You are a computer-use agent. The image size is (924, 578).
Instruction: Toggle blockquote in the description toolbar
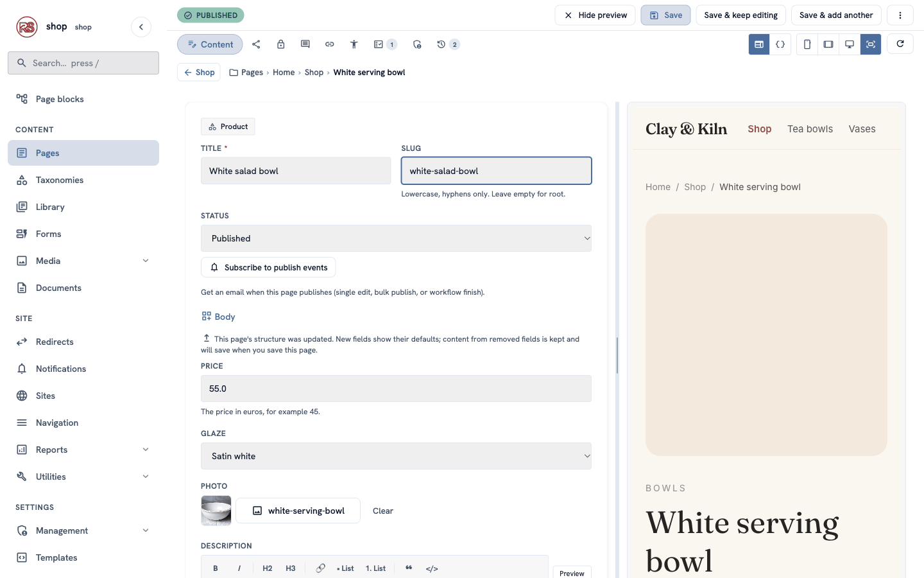(x=409, y=568)
